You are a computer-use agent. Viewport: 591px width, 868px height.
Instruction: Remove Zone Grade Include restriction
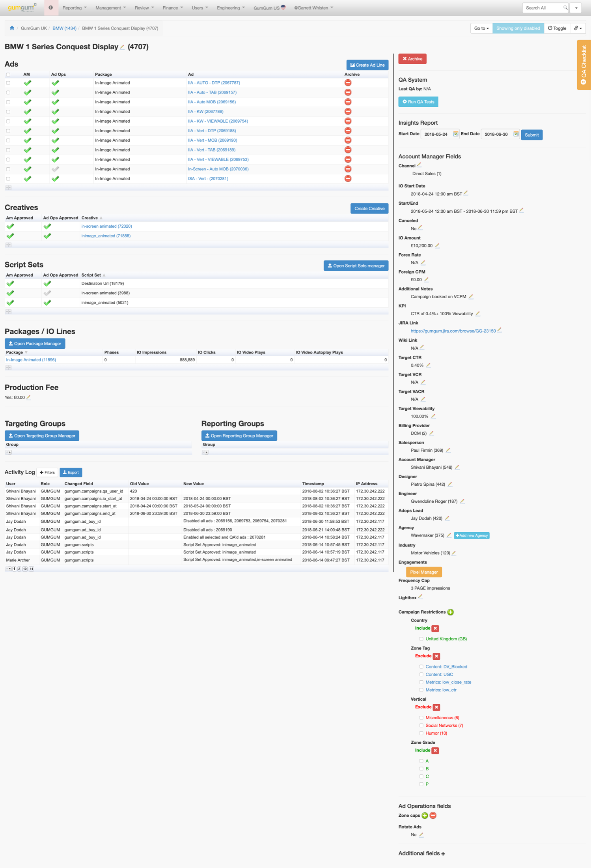(x=435, y=750)
